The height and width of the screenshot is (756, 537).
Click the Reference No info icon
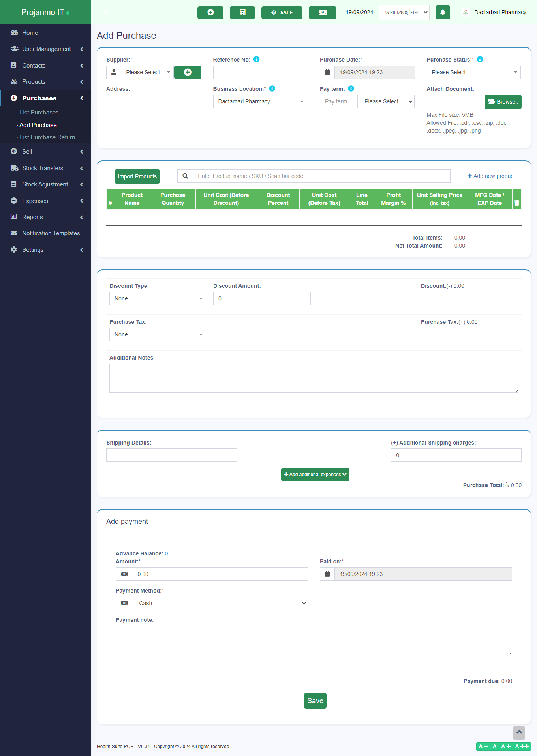click(257, 59)
